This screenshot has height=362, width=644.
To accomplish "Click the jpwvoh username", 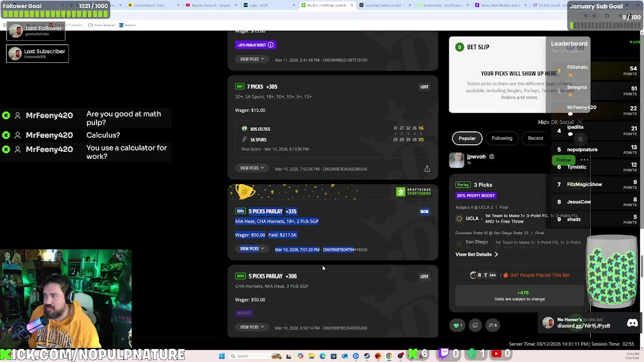I will (476, 156).
